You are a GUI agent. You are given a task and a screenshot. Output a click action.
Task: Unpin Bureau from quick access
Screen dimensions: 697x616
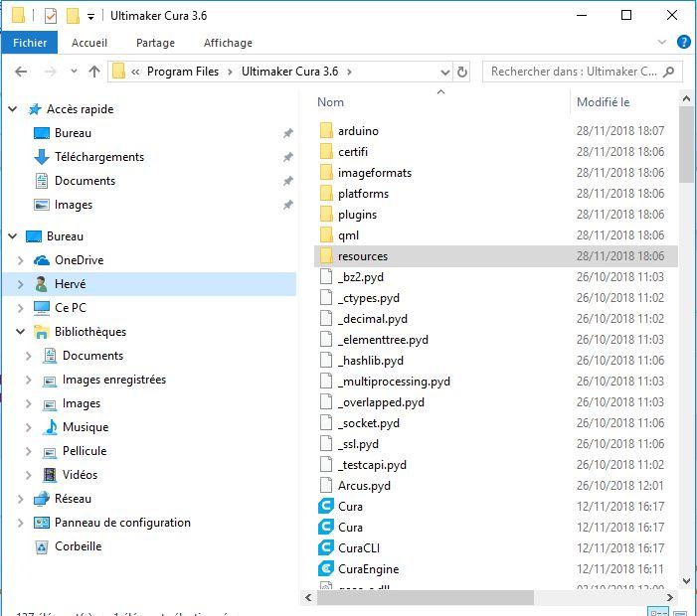(x=288, y=133)
